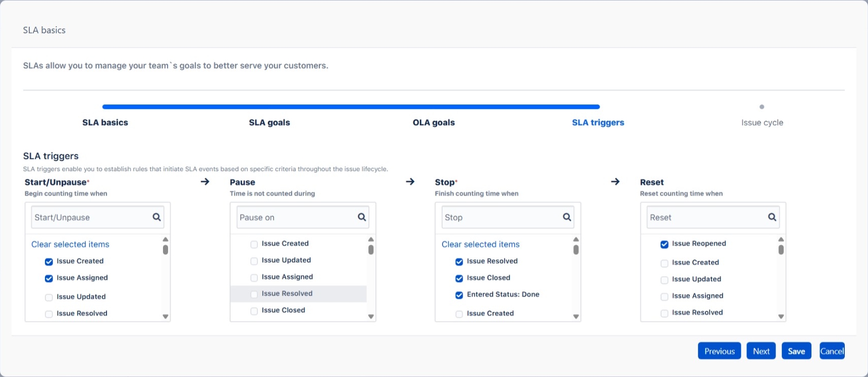
Task: Switch to OLA goals step
Action: pos(433,123)
